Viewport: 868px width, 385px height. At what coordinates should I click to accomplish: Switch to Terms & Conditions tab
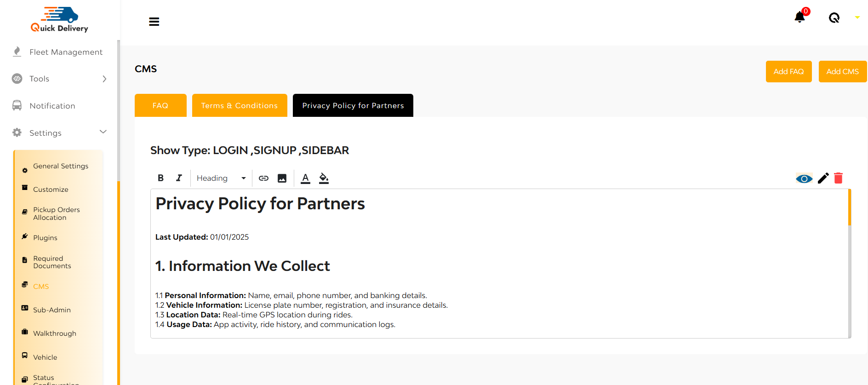tap(240, 105)
